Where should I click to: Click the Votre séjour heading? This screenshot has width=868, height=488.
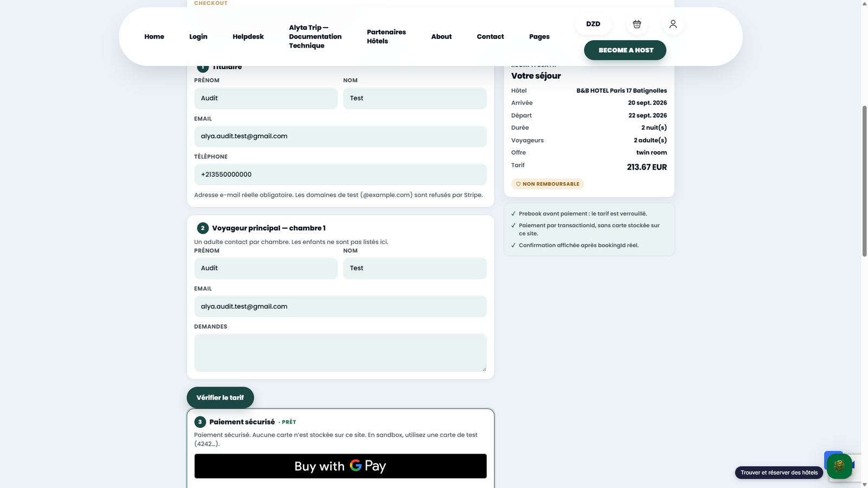click(x=536, y=76)
